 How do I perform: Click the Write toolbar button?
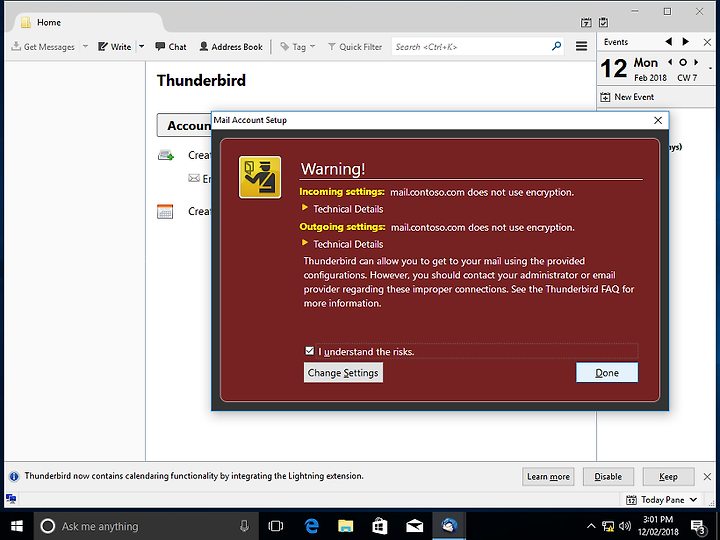coord(115,47)
